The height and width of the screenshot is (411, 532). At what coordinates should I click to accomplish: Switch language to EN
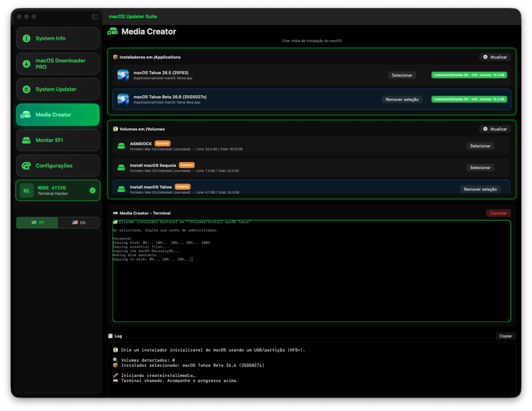[78, 223]
